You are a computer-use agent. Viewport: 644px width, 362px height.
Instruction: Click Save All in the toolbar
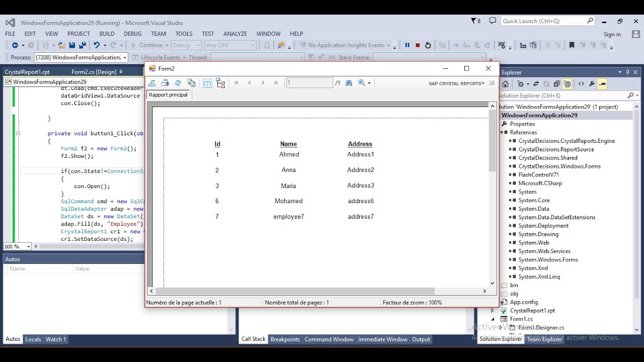(82, 45)
